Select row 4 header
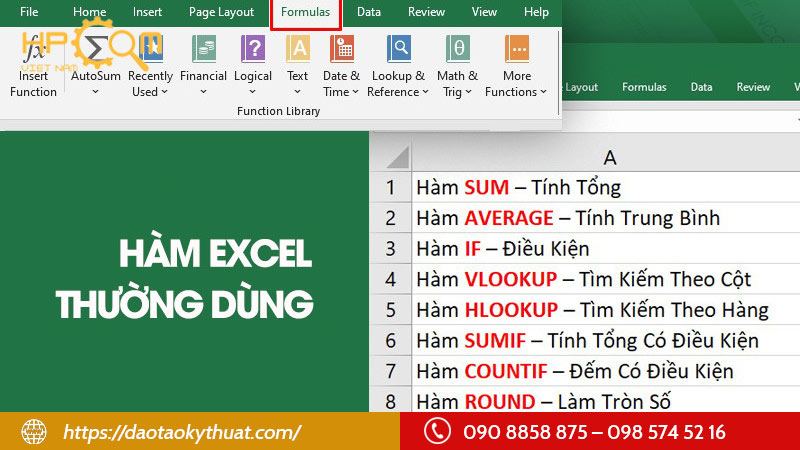 tap(390, 279)
